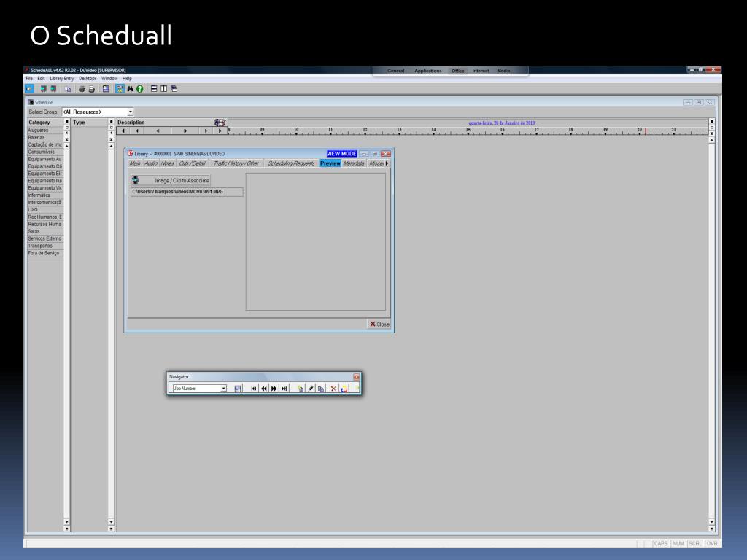Switch to the Scheduling Requests tab
This screenshot has height=560, width=747.
coord(291,163)
